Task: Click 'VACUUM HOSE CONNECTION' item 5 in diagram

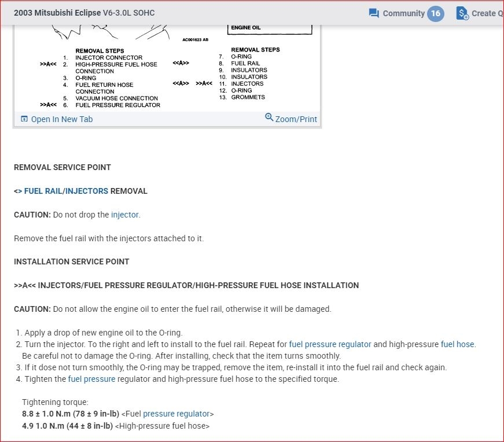Action: (116, 98)
